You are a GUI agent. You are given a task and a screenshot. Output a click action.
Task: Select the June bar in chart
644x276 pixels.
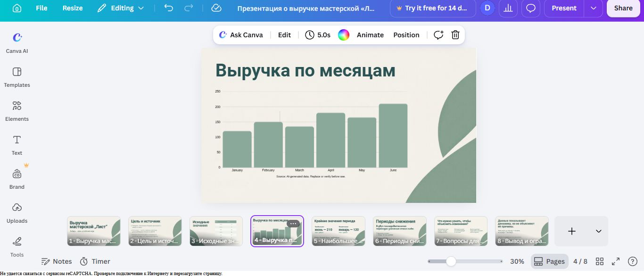tap(393, 135)
